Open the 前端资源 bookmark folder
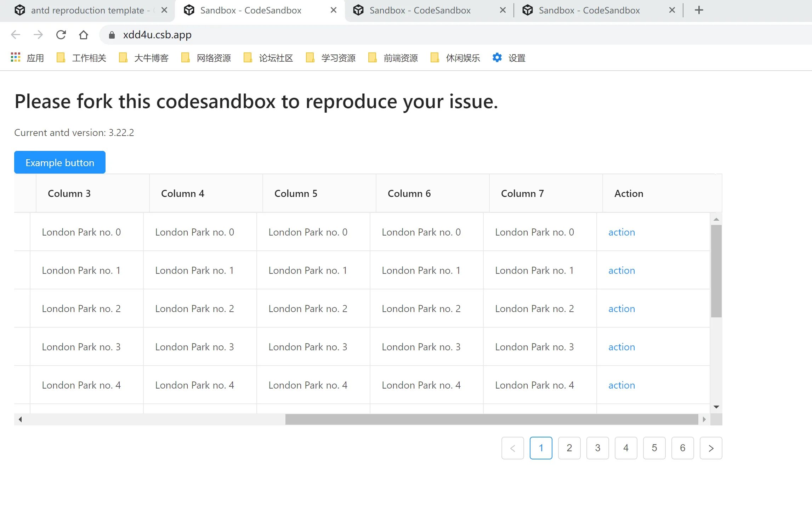812x526 pixels. click(x=393, y=58)
